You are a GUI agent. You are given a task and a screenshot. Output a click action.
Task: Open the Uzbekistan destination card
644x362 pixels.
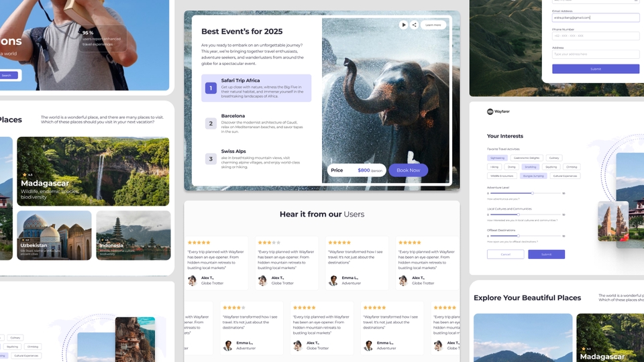pyautogui.click(x=54, y=235)
